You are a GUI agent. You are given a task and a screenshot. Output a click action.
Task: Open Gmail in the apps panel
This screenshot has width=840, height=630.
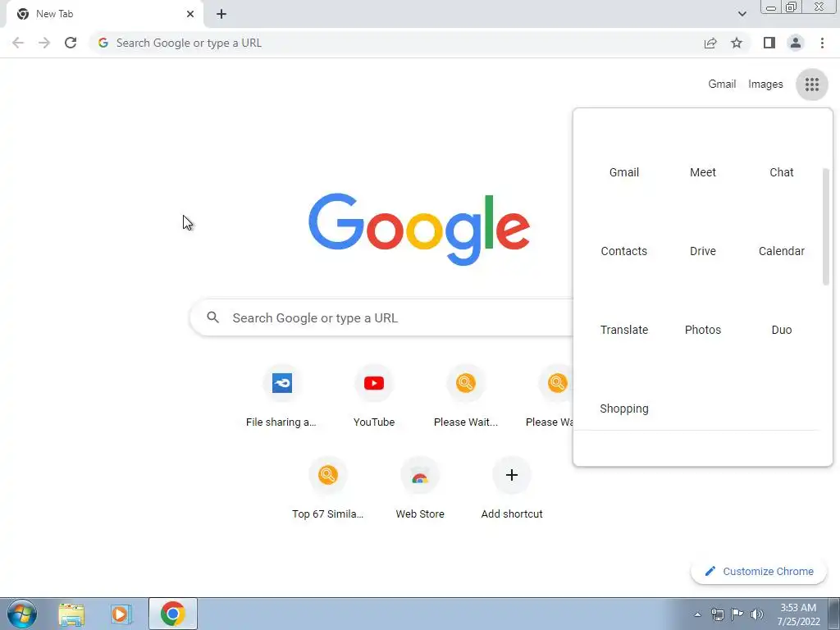[624, 172]
